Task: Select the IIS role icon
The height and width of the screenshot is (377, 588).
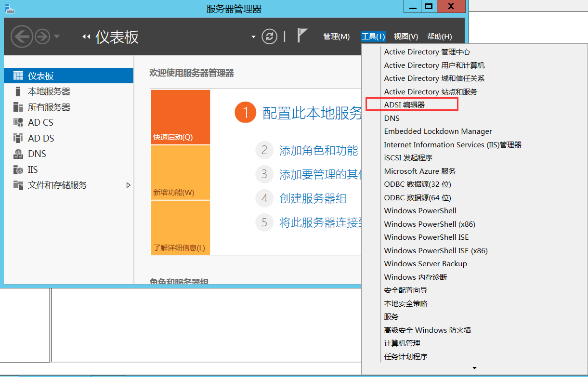Action: 18,169
